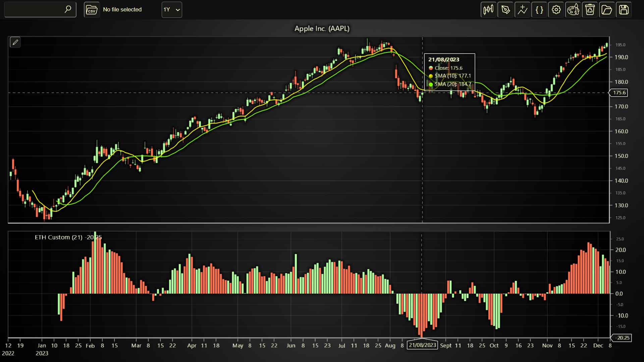
Task: Click the -20.25 indicator axis marker
Action: coord(622,338)
